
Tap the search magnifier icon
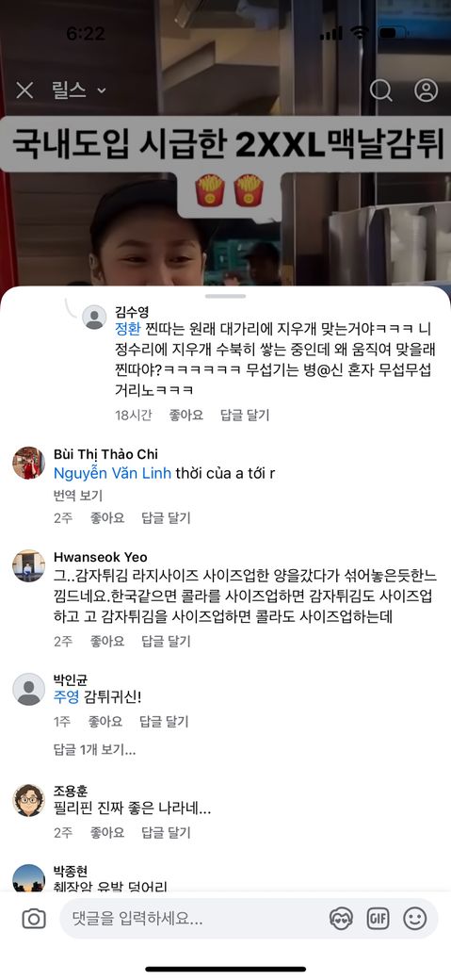coord(381,90)
